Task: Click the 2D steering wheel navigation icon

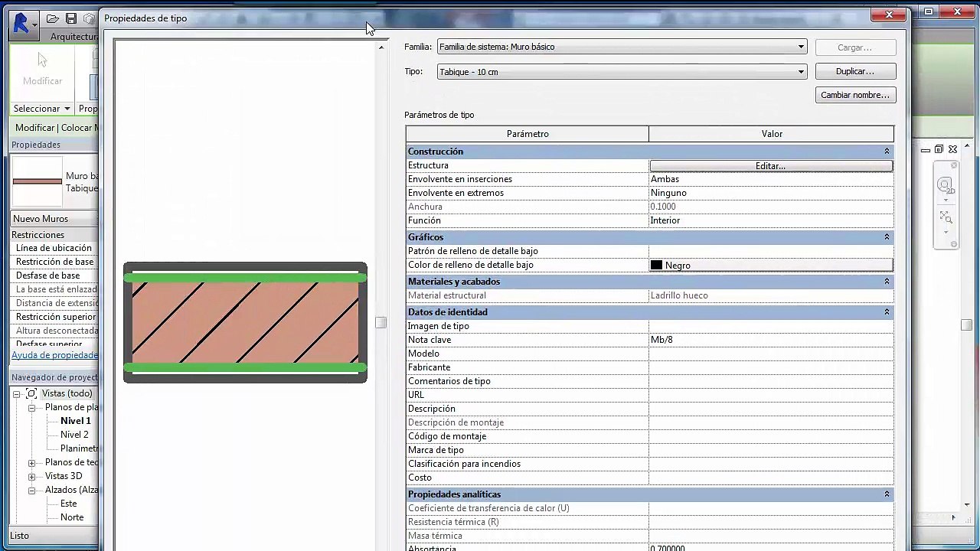Action: pyautogui.click(x=946, y=186)
